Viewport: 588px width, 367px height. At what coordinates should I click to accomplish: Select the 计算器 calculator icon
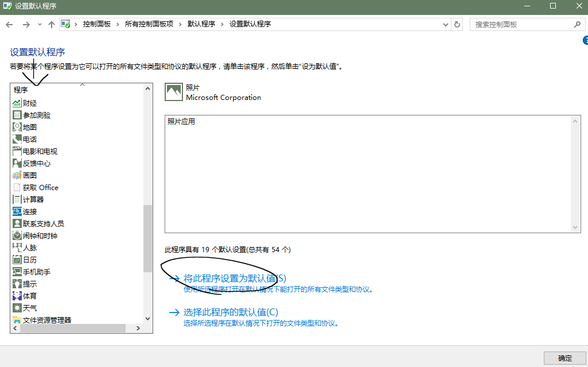coord(17,199)
